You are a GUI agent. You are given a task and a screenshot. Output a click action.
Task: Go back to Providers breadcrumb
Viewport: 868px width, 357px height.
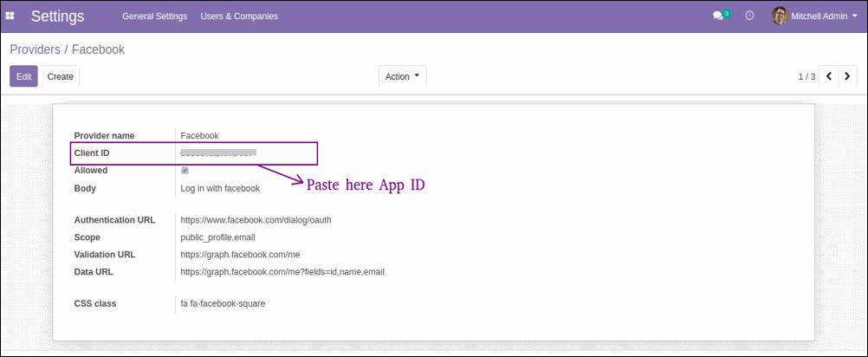coord(35,49)
